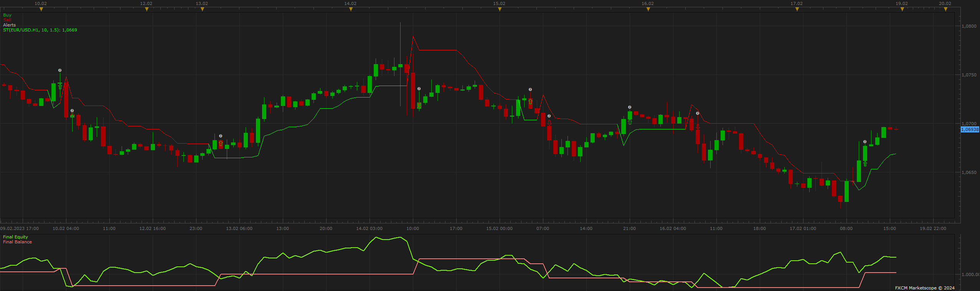Select the green up arrow after 17.02 08:00

tap(865, 164)
